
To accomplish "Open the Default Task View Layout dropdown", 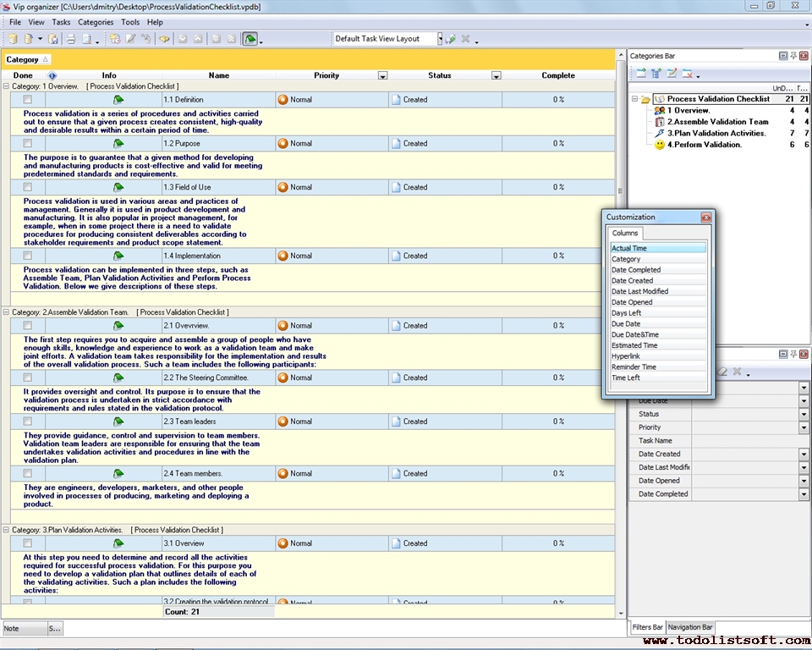I will pyautogui.click(x=438, y=38).
